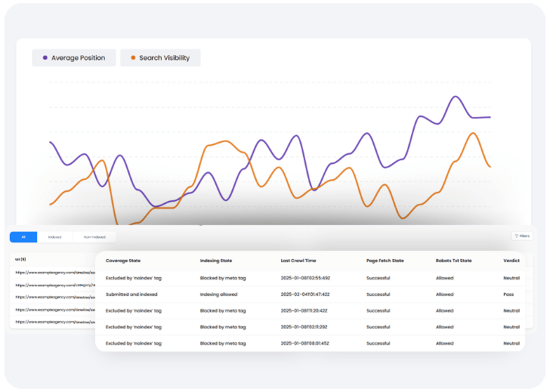Switch to the Non-Indexed tab

pyautogui.click(x=94, y=237)
